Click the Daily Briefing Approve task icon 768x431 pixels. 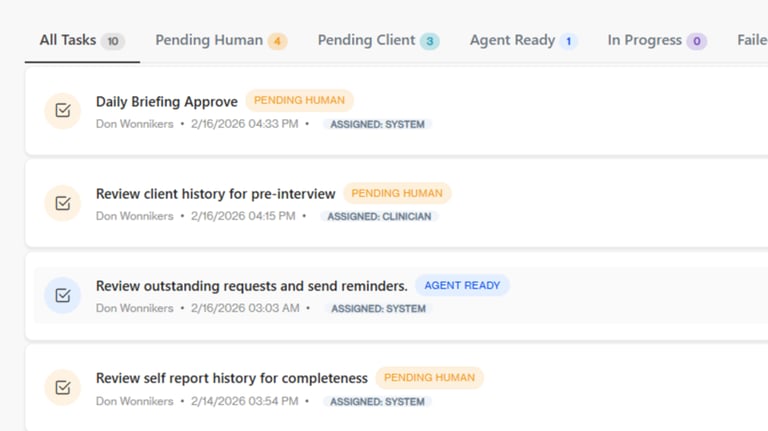click(x=63, y=111)
